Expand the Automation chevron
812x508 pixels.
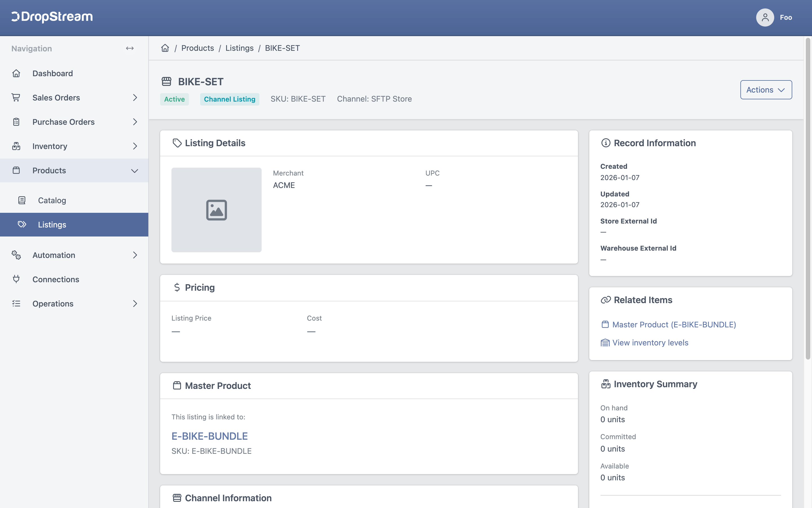pyautogui.click(x=135, y=255)
